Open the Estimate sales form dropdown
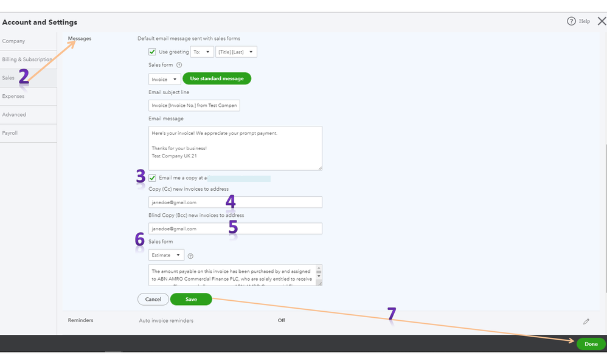The height and width of the screenshot is (364, 607). (x=166, y=256)
